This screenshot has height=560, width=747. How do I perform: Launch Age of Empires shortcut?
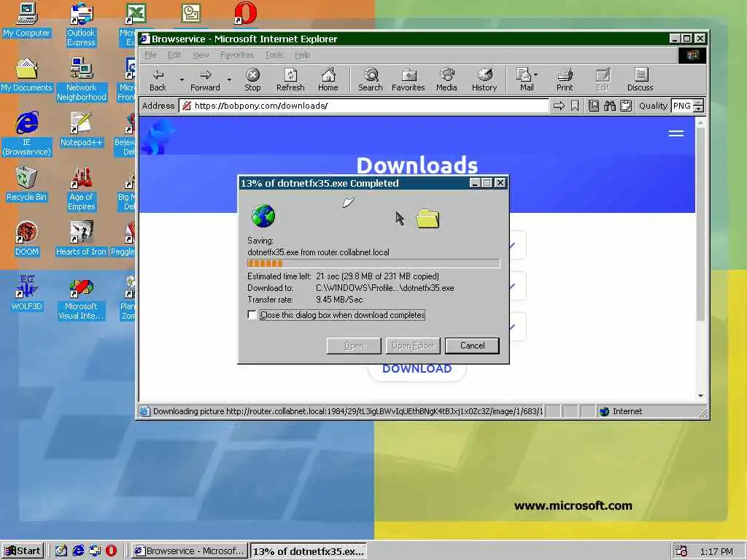click(81, 189)
